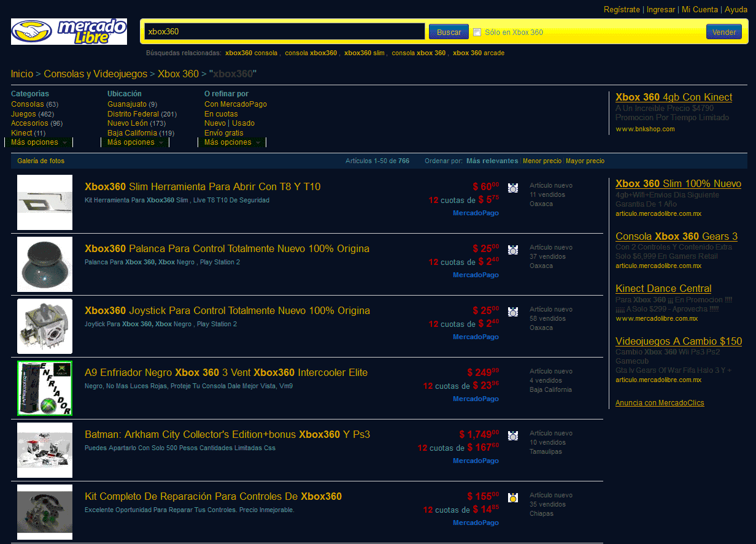Click seller medal icon on Batman listing
This screenshot has width=756, height=544.
[513, 435]
